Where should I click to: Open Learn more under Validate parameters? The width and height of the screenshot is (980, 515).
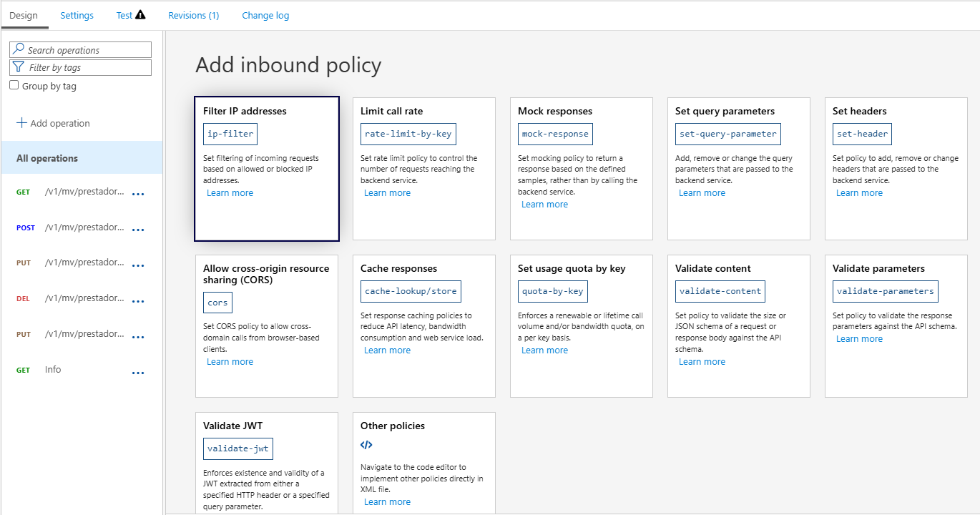coord(860,339)
